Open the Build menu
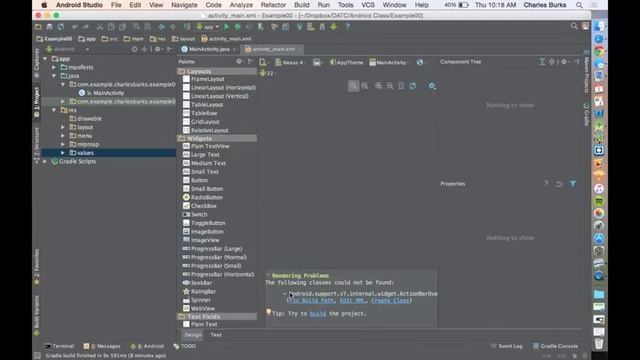The height and width of the screenshot is (360, 640). pos(302,5)
